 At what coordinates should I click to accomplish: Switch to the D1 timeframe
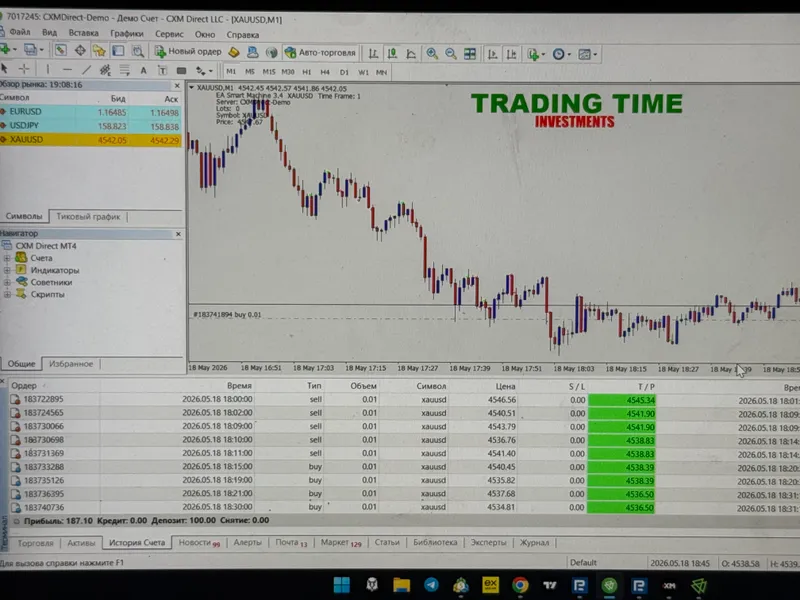point(344,72)
